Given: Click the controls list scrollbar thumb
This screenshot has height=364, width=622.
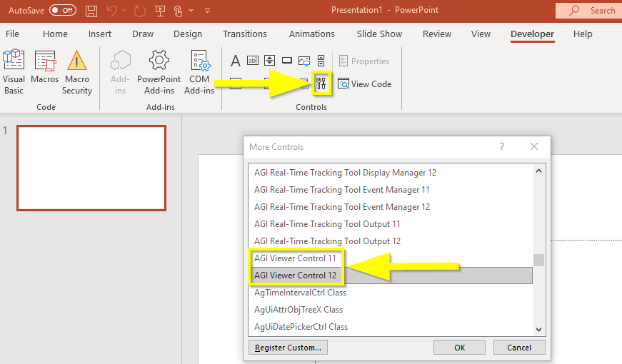Looking at the screenshot, I should (x=538, y=260).
